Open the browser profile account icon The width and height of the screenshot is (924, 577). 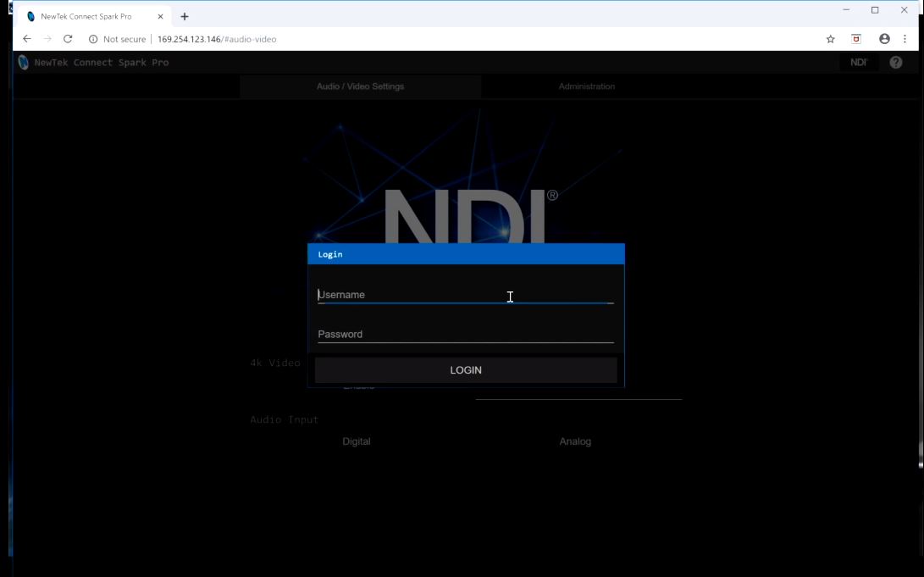pyautogui.click(x=884, y=39)
